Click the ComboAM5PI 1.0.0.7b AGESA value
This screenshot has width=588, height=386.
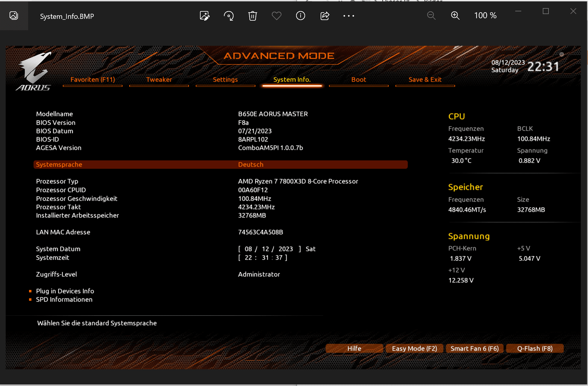coord(270,148)
